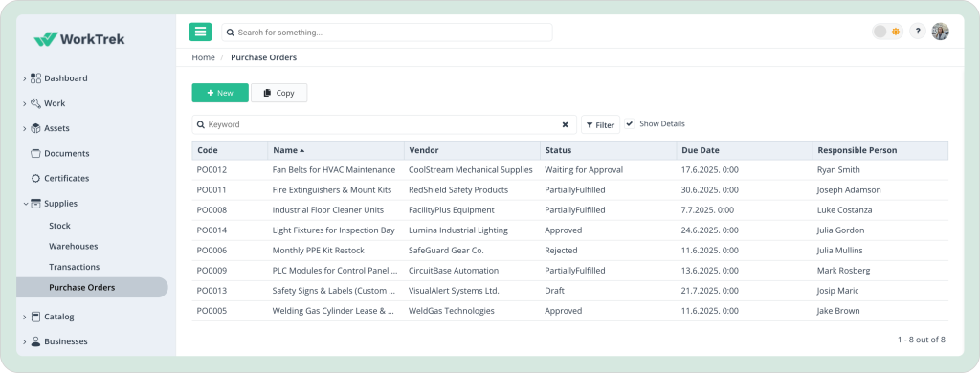The width and height of the screenshot is (980, 373).
Task: Select row PO0012
Action: tap(570, 170)
